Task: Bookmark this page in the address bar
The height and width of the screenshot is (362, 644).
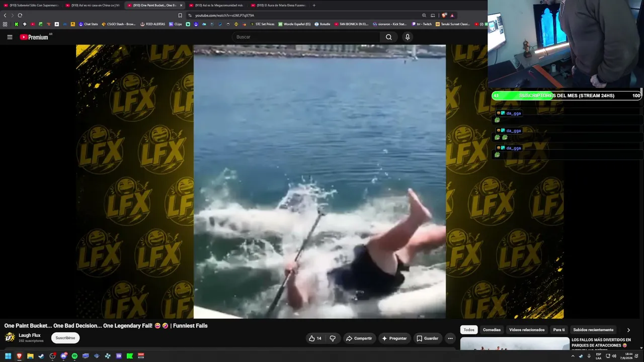Action: [x=180, y=15]
